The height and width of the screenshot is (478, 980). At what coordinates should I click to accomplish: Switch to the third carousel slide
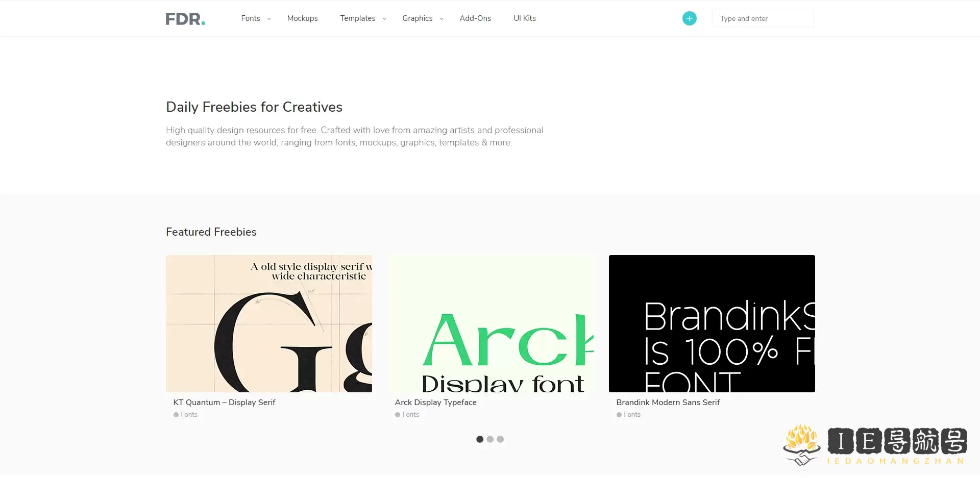[x=500, y=439]
